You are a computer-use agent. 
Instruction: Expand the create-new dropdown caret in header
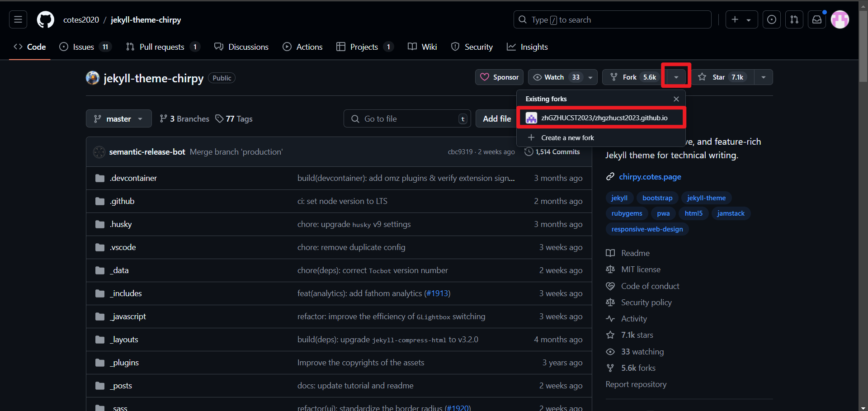(749, 20)
